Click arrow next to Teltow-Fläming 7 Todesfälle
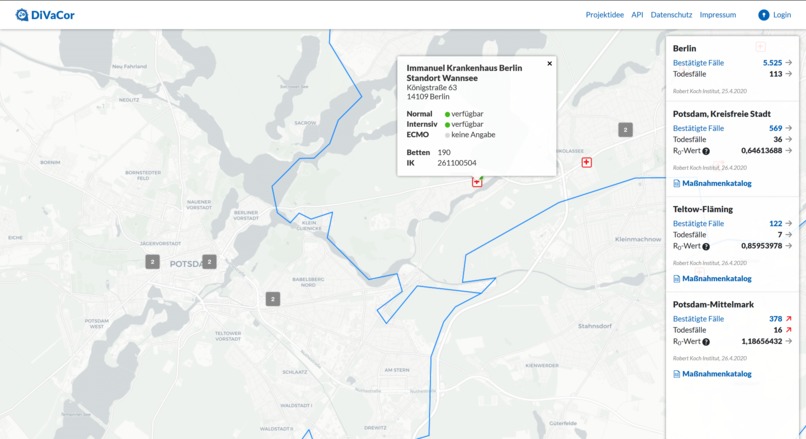The height and width of the screenshot is (439, 806). pos(789,234)
